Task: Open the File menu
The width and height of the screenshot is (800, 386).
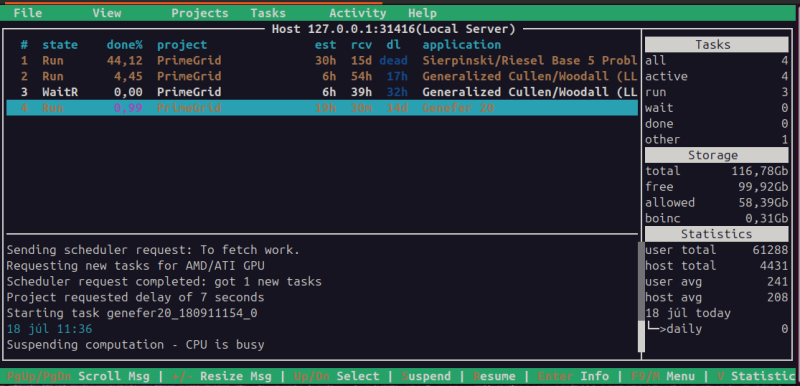Action: click(28, 13)
